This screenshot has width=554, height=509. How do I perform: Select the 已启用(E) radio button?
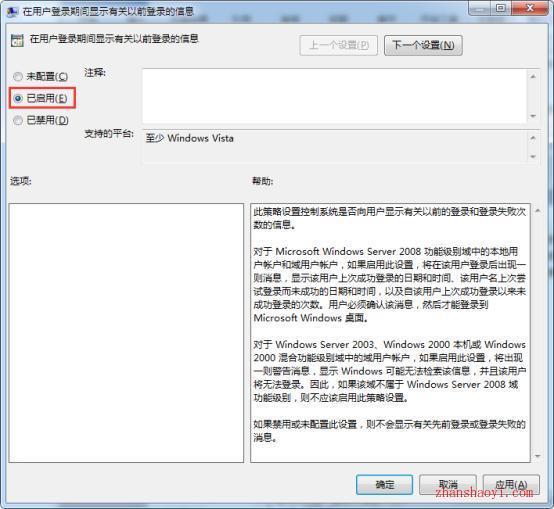[18, 98]
